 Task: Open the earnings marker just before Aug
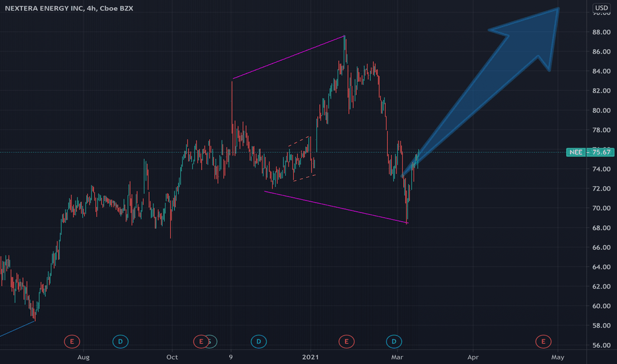(72, 341)
